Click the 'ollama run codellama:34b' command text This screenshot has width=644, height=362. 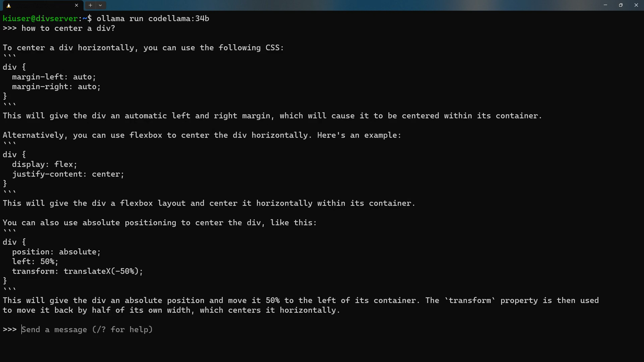[x=153, y=18]
